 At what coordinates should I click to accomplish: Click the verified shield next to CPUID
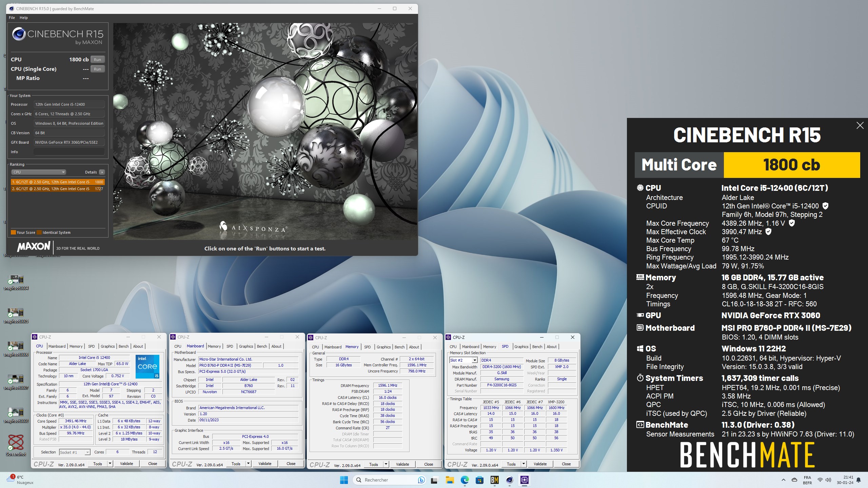coord(826,206)
